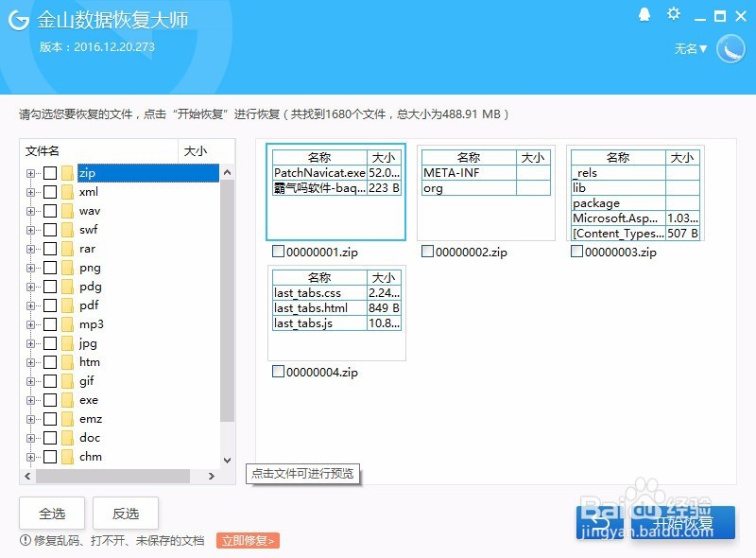Click the doc folder icon

click(x=67, y=438)
